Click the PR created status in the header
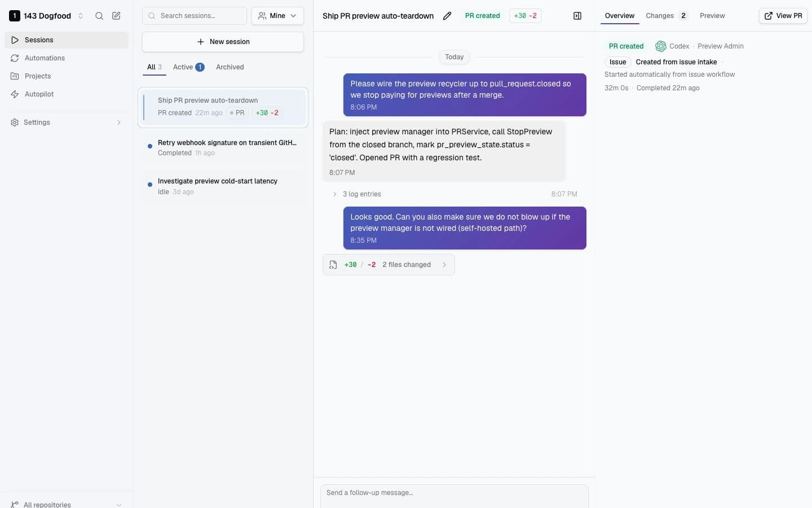 tap(482, 16)
